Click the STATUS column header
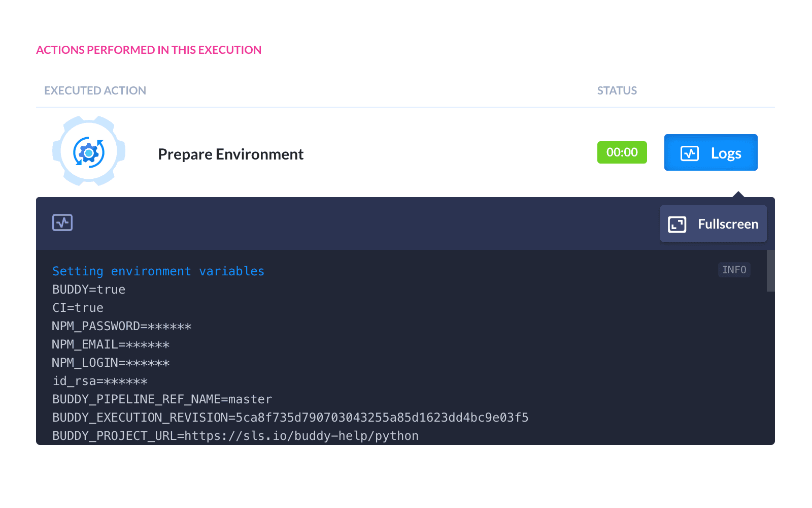Screen dimensions: 812x508 coord(617,90)
